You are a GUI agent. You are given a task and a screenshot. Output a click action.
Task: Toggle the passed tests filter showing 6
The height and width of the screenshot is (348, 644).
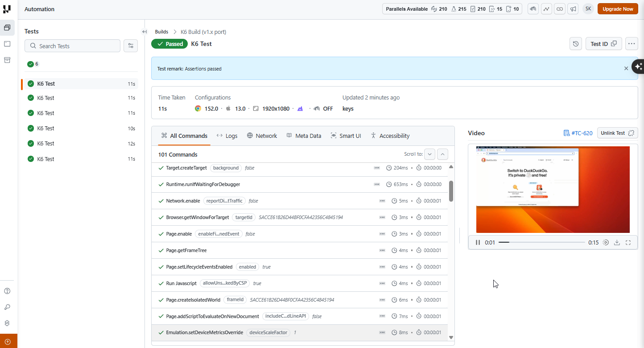[x=33, y=64]
